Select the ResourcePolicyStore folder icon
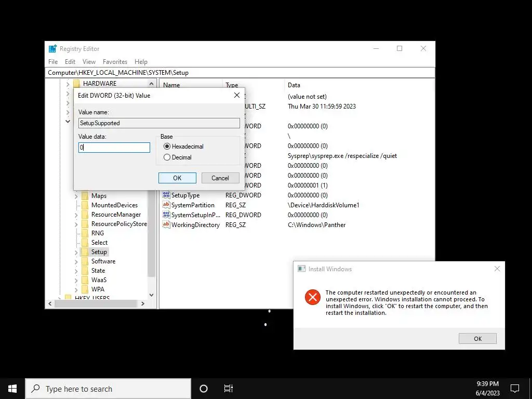Screen dimensions: 532x399 [85, 223]
